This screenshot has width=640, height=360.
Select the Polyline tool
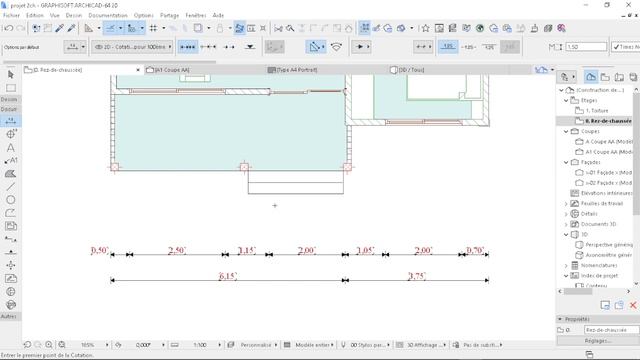tap(11, 213)
